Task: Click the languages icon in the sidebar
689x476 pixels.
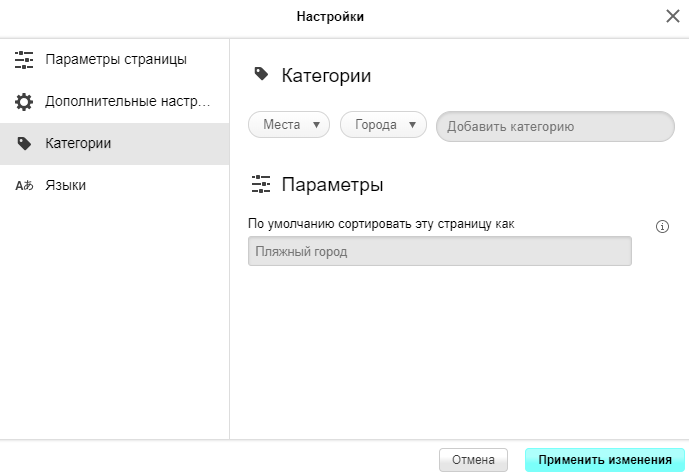Action: pos(24,186)
